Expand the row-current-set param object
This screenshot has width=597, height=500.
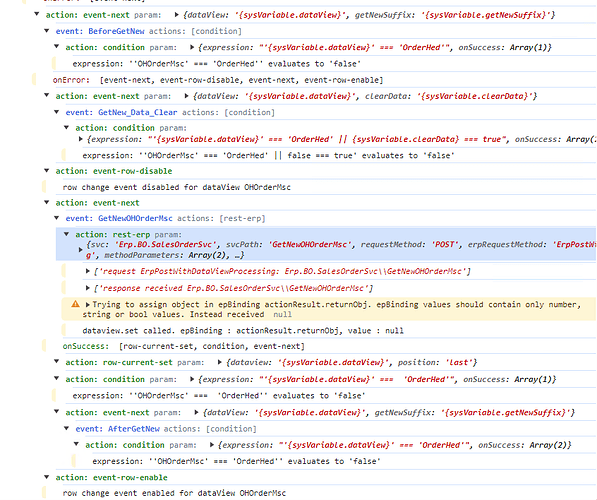220,362
